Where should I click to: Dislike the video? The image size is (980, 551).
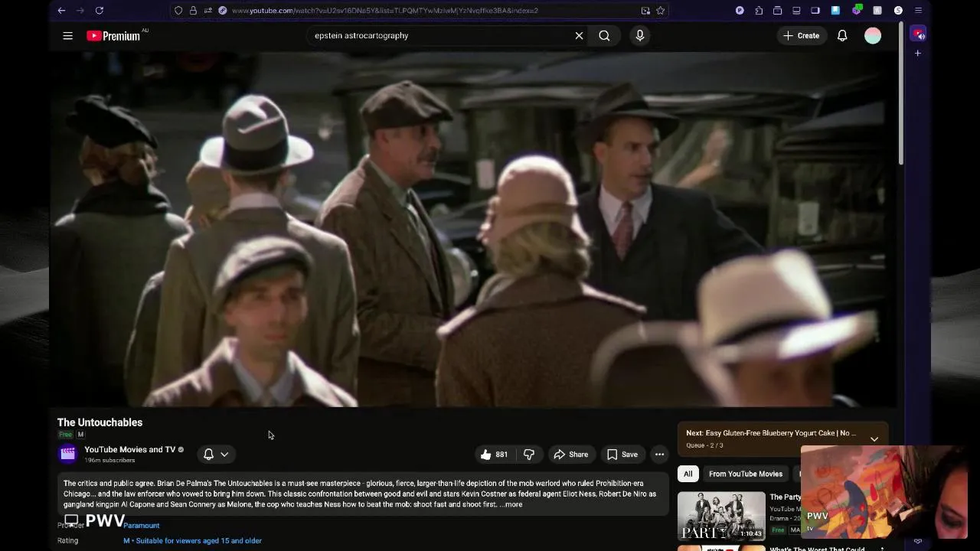[528, 455]
